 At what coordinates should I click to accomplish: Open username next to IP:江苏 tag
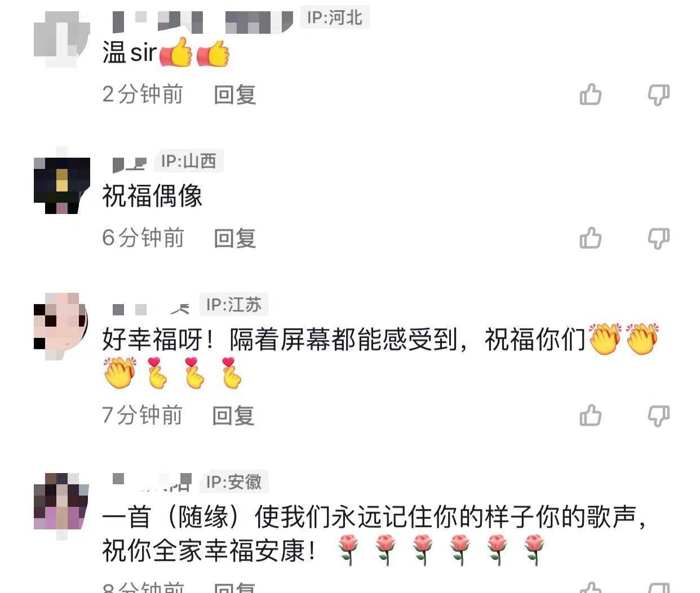tap(151, 309)
